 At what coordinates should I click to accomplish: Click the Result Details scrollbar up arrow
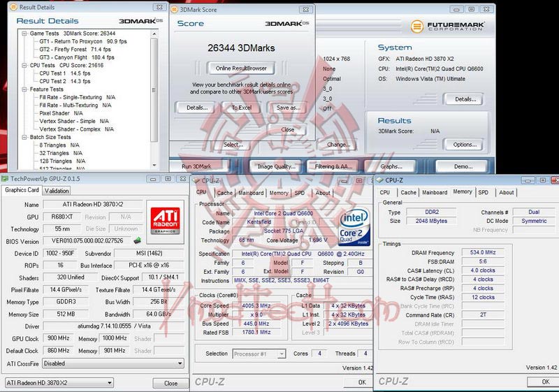(154, 34)
